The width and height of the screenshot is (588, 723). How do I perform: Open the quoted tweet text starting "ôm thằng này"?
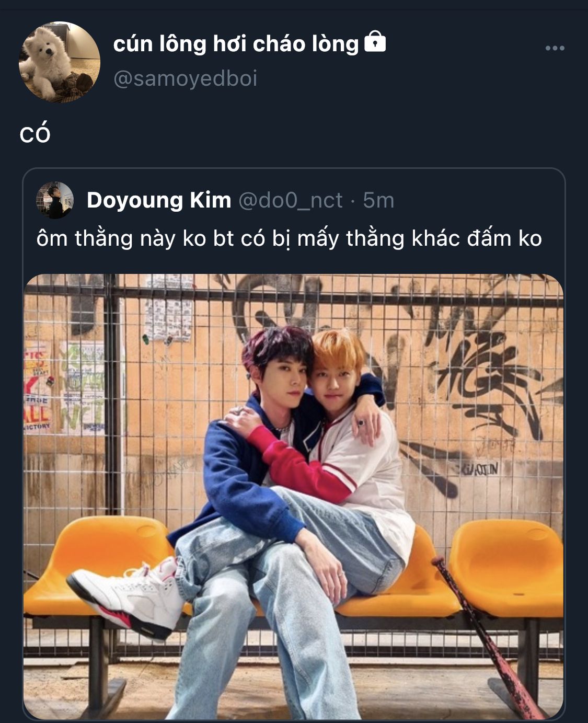pos(289,239)
